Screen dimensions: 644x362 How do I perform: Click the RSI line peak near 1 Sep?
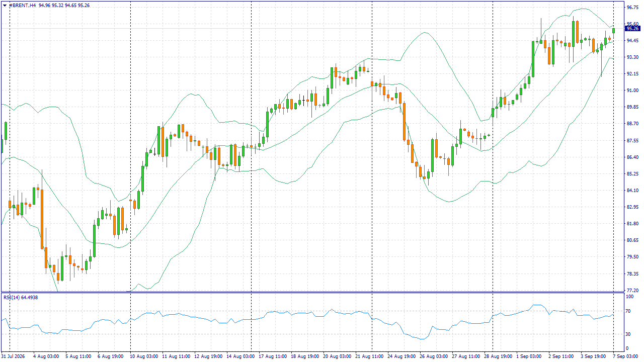click(537, 305)
